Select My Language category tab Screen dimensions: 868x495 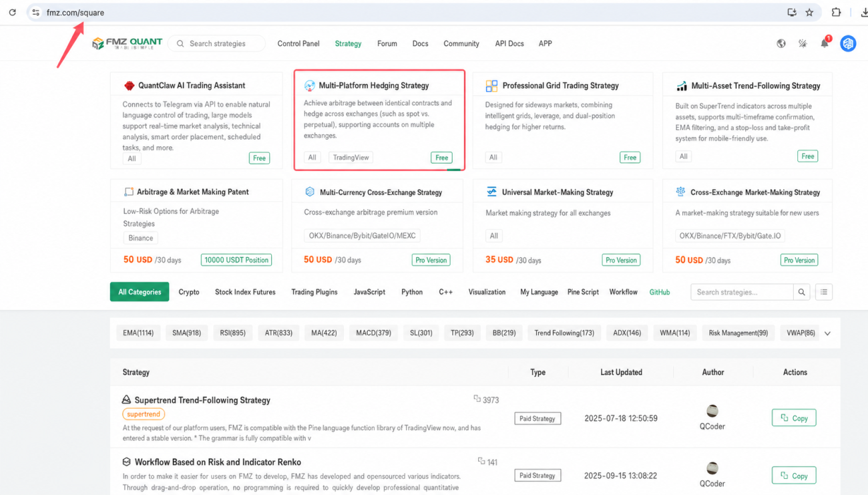tap(539, 292)
